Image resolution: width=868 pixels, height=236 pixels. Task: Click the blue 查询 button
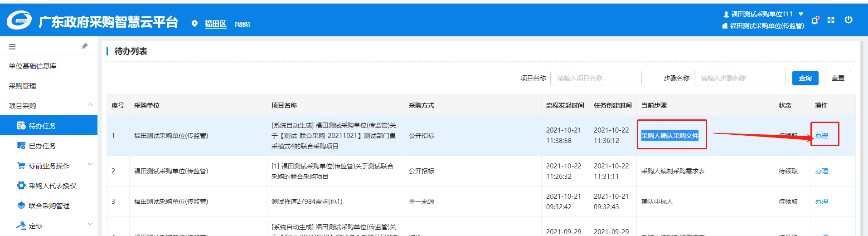[805, 78]
